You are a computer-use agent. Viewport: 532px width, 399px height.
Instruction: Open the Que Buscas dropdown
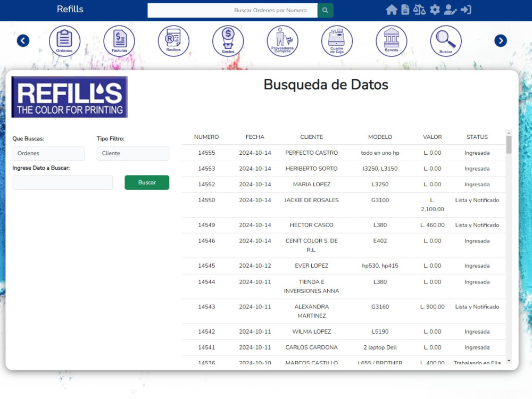(48, 153)
